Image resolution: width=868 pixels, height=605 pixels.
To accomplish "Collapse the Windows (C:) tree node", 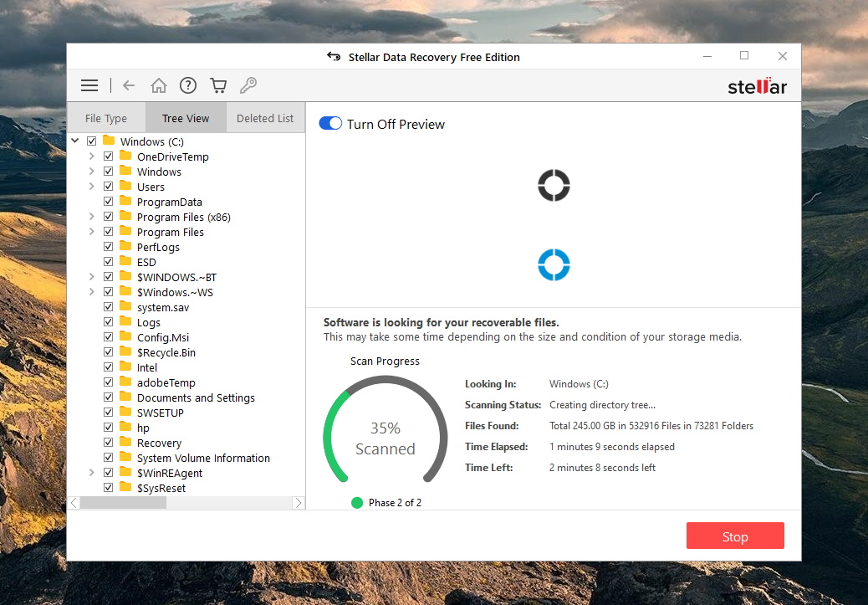I will coord(75,141).
